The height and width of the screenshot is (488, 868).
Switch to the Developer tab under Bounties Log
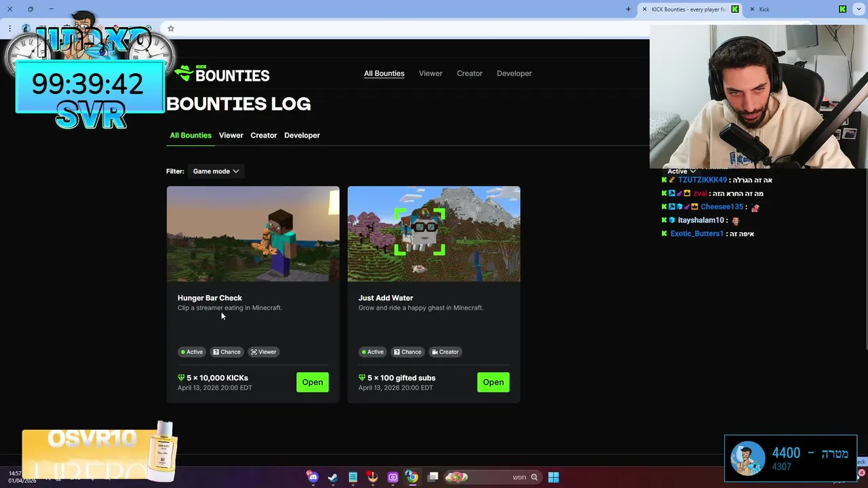(302, 135)
